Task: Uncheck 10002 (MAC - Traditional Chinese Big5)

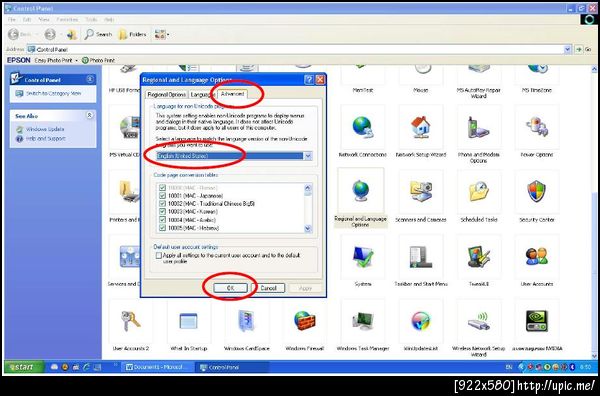Action: pyautogui.click(x=162, y=204)
